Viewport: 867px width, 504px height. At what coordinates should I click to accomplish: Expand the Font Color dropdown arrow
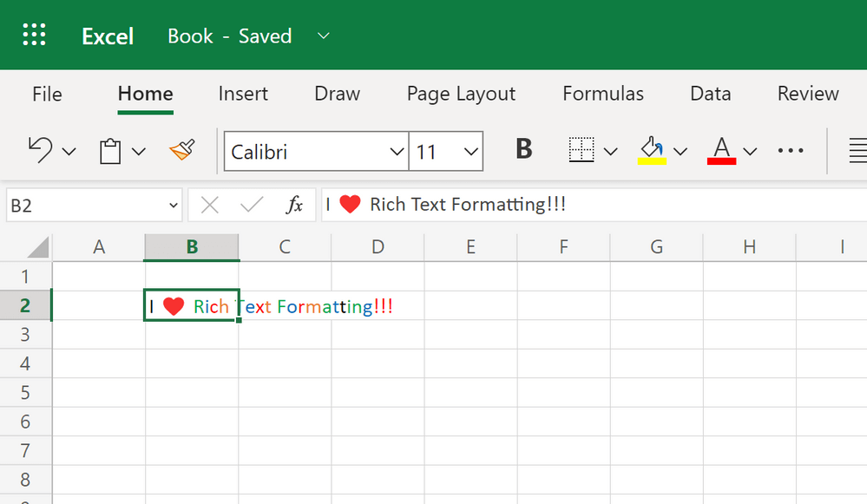[x=750, y=152]
